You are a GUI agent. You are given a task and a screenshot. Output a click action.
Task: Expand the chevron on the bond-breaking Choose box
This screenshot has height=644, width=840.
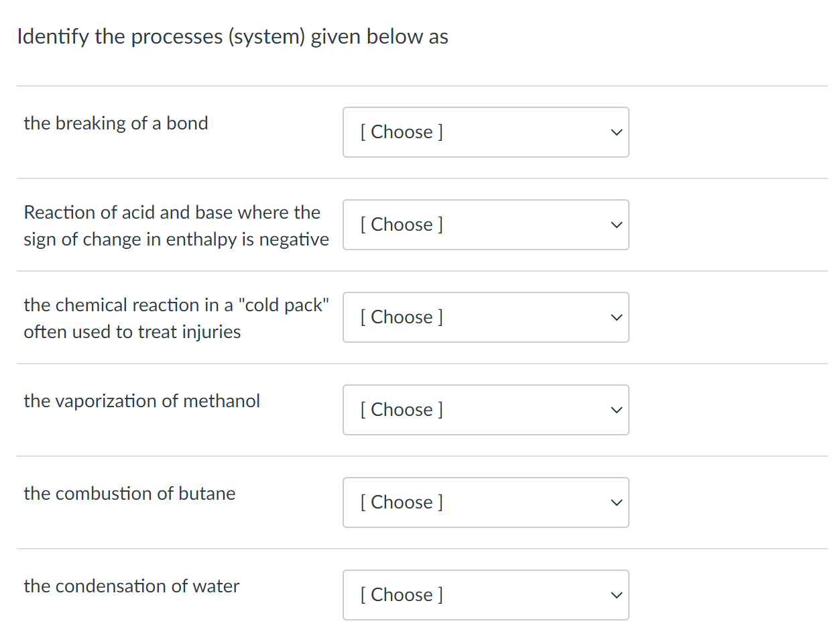615,132
